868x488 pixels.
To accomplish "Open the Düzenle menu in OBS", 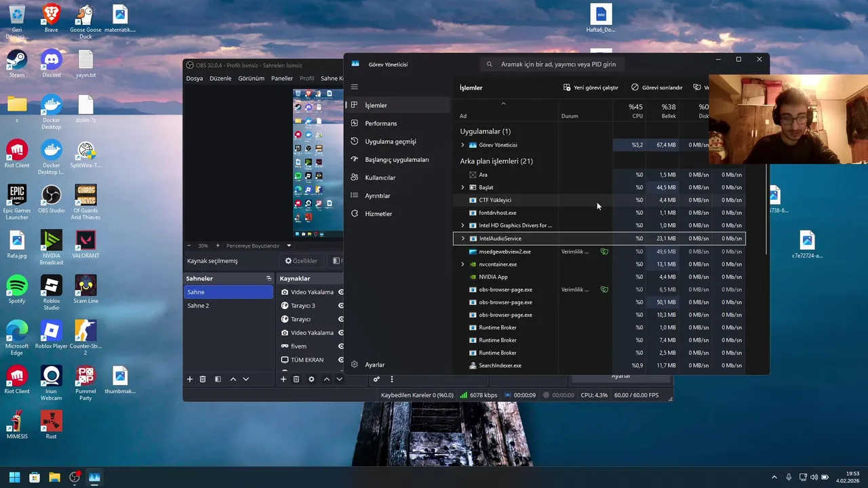I will point(220,79).
